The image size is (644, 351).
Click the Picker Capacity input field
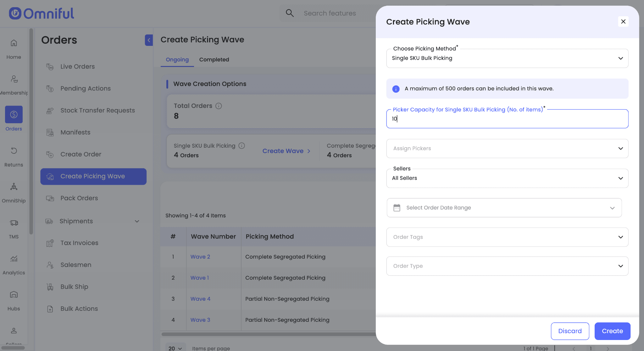point(507,119)
